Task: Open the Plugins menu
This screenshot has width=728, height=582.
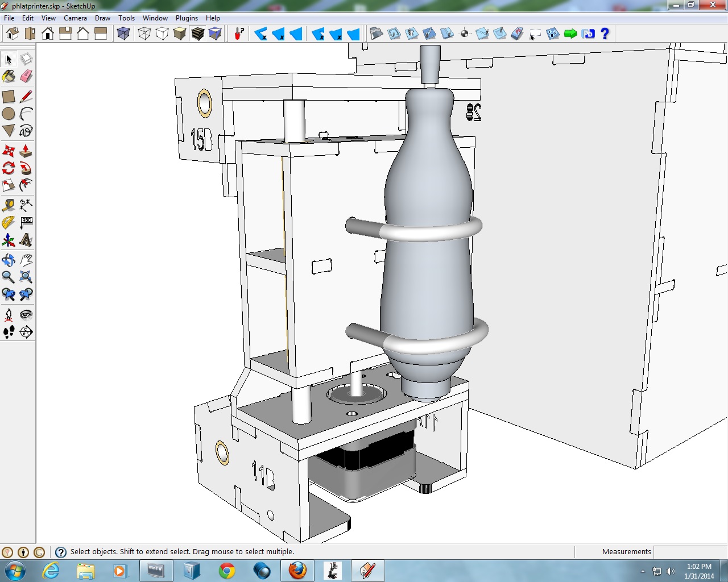Action: (187, 18)
